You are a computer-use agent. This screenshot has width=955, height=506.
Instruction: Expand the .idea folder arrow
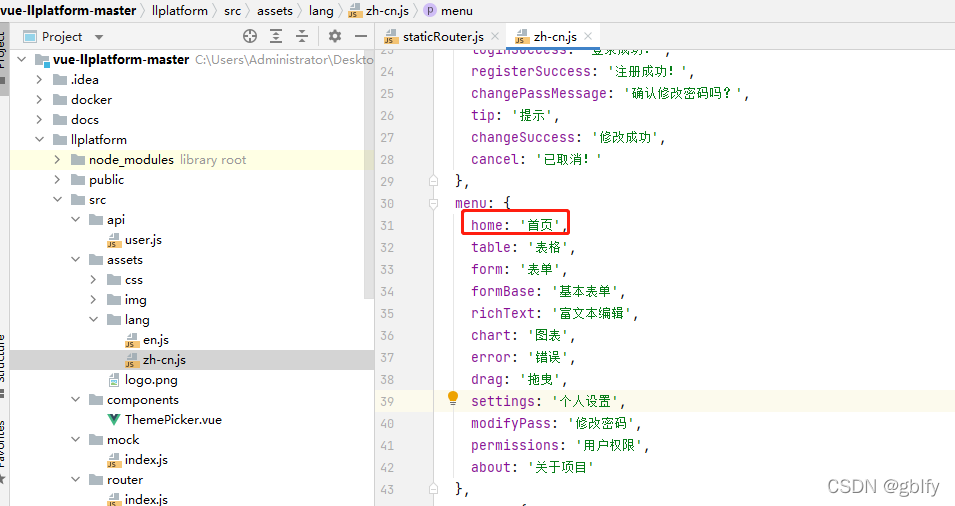pyautogui.click(x=40, y=79)
